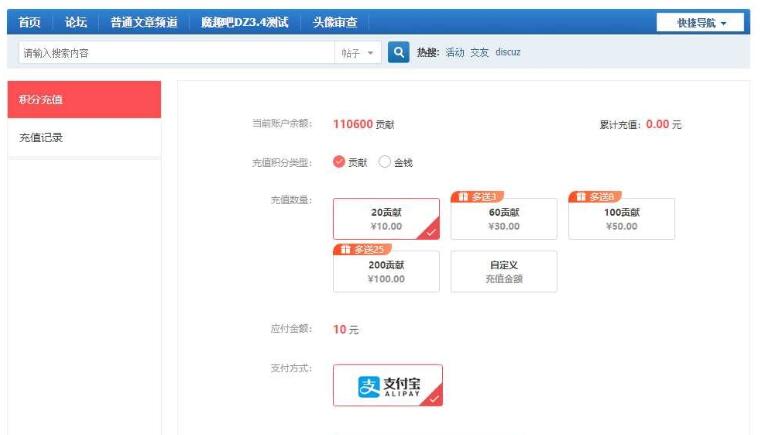Switch to 充值记录 sidebar tab
Screen dimensions: 778x435
(41, 138)
